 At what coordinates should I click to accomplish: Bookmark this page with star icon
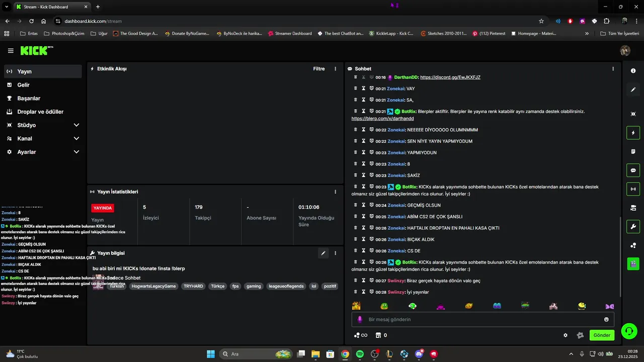[541, 21]
